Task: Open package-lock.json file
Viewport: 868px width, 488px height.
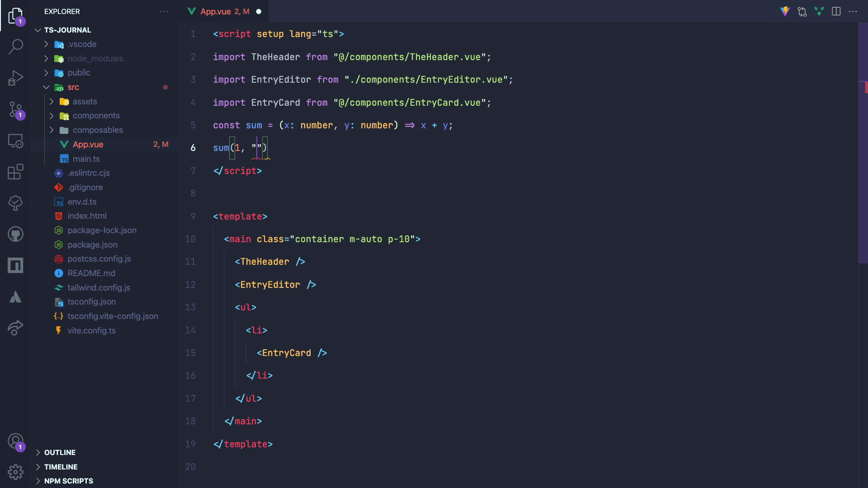Action: coord(105,230)
